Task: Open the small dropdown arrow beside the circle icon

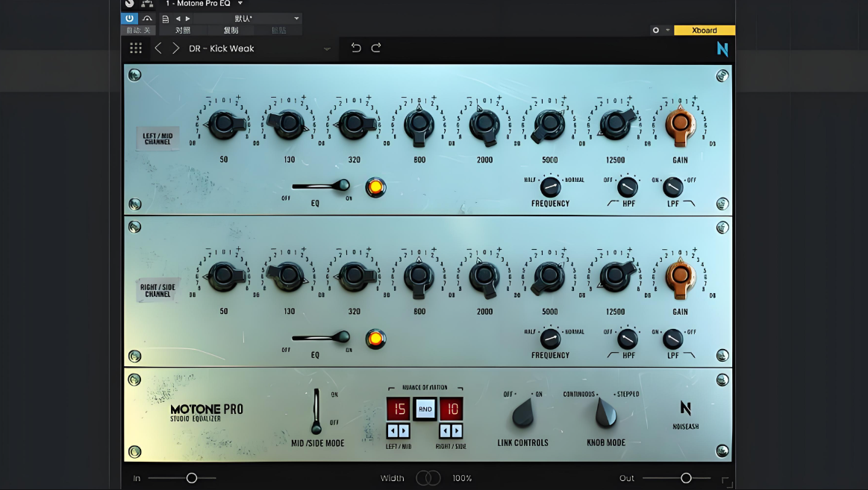Action: (668, 31)
